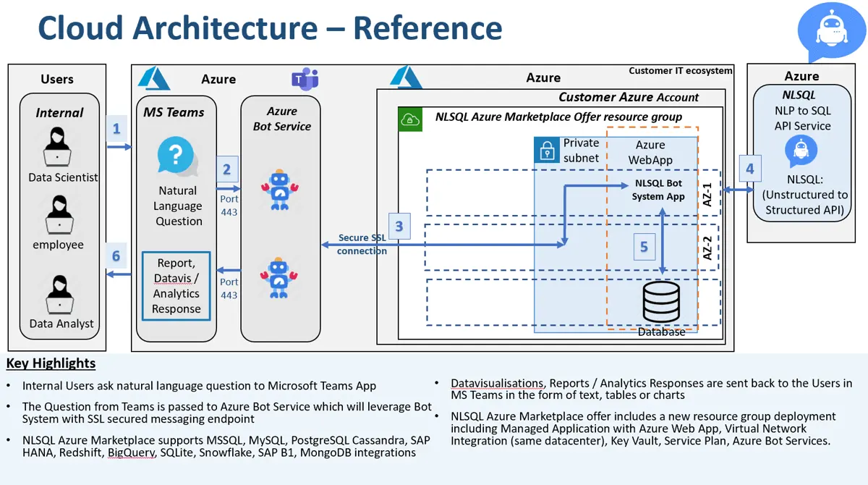Click the Internal label
The image size is (868, 485).
(x=59, y=113)
